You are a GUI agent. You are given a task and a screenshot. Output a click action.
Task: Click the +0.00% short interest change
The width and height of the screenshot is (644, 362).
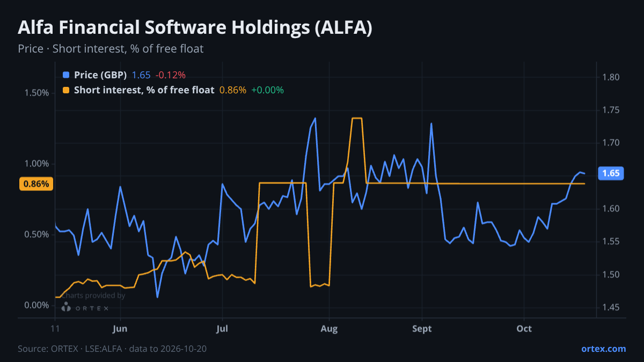267,90
